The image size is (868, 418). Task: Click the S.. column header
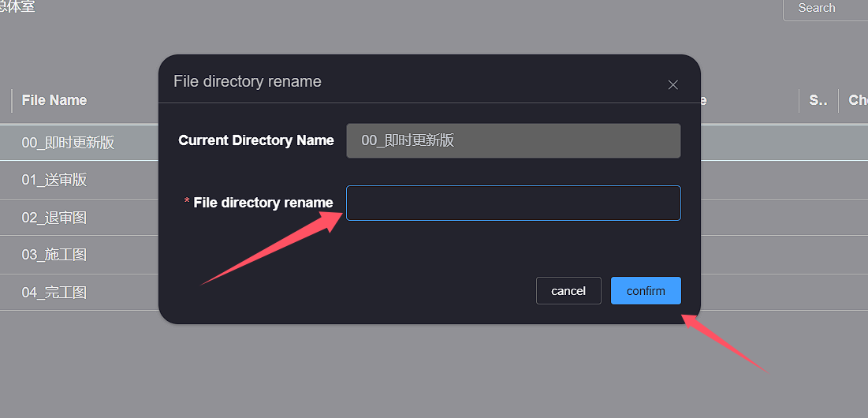[818, 100]
